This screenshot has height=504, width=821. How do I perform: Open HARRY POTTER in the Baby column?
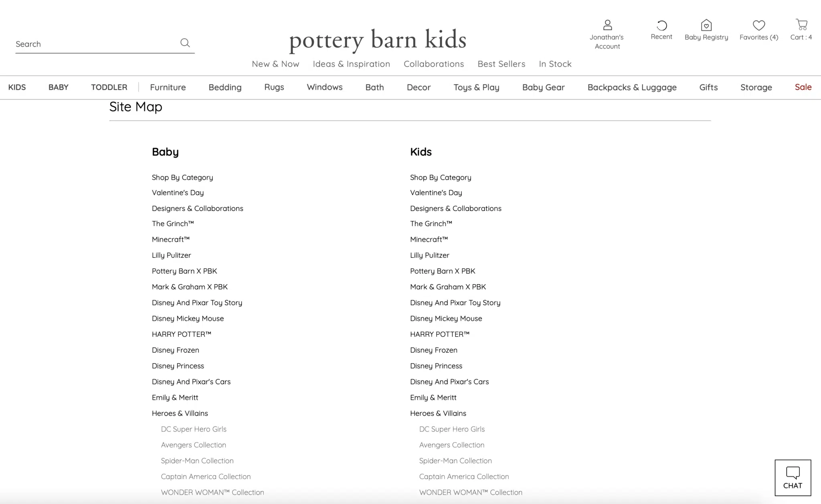(x=181, y=334)
